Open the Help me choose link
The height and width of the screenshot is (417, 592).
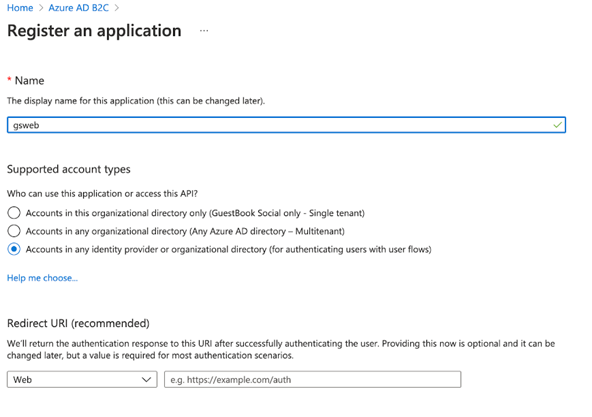click(42, 278)
